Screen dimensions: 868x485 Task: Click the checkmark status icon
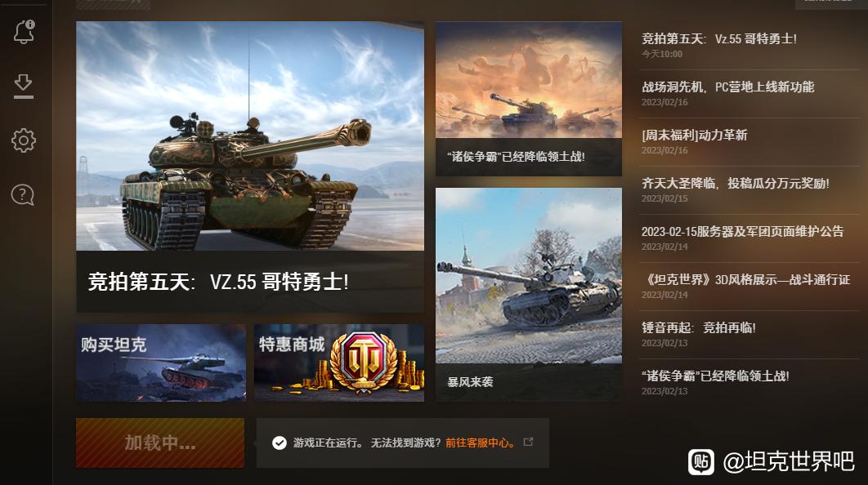point(279,443)
